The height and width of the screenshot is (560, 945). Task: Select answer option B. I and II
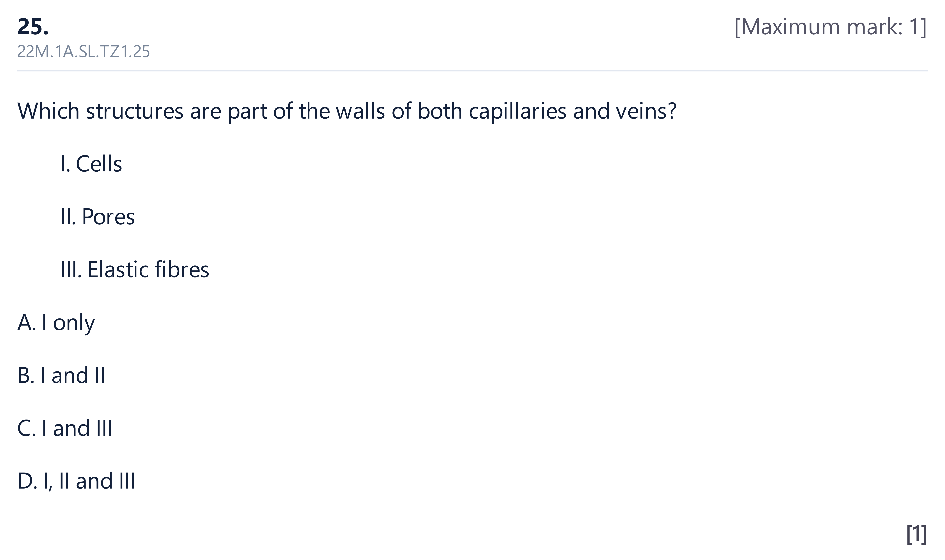tap(62, 375)
